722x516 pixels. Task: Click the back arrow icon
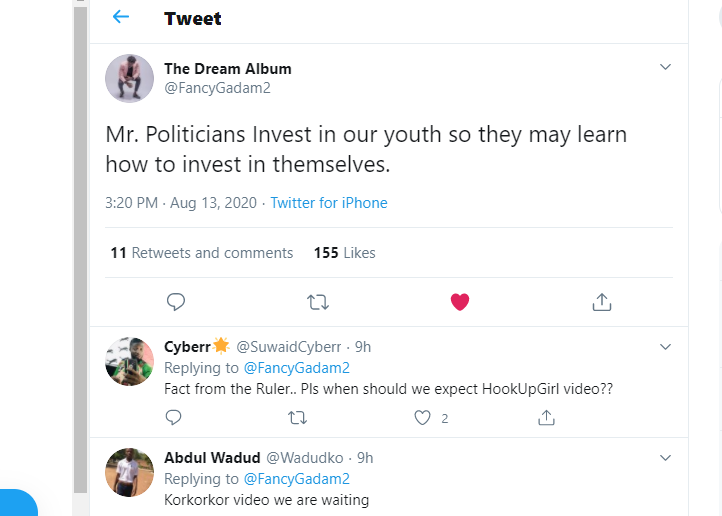click(121, 17)
